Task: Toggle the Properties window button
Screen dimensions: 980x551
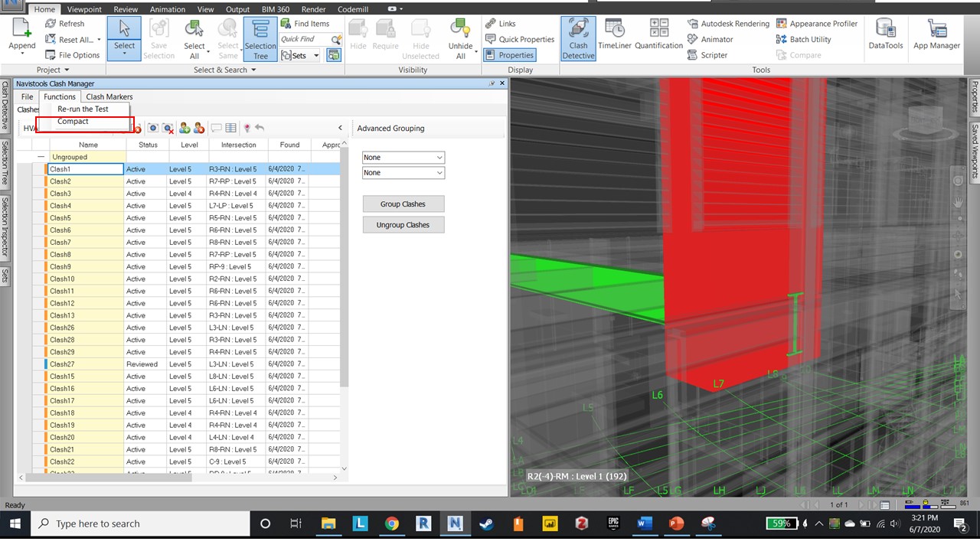Action: coord(510,55)
